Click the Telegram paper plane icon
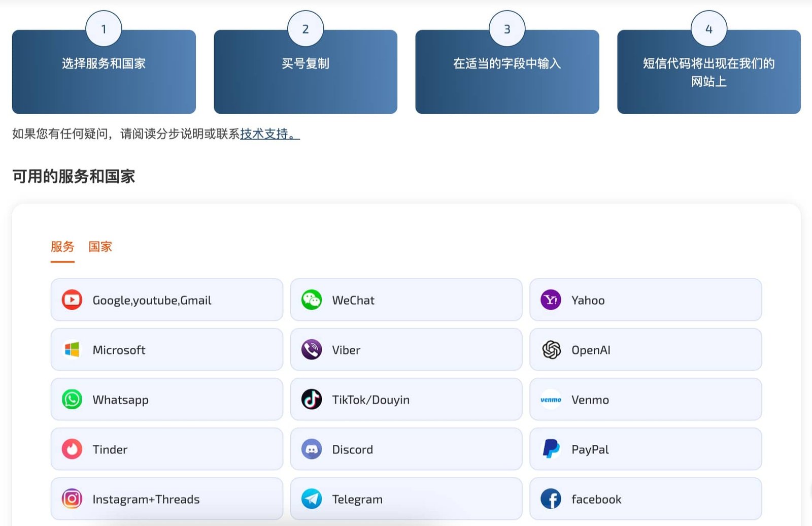This screenshot has height=526, width=812. [x=312, y=499]
